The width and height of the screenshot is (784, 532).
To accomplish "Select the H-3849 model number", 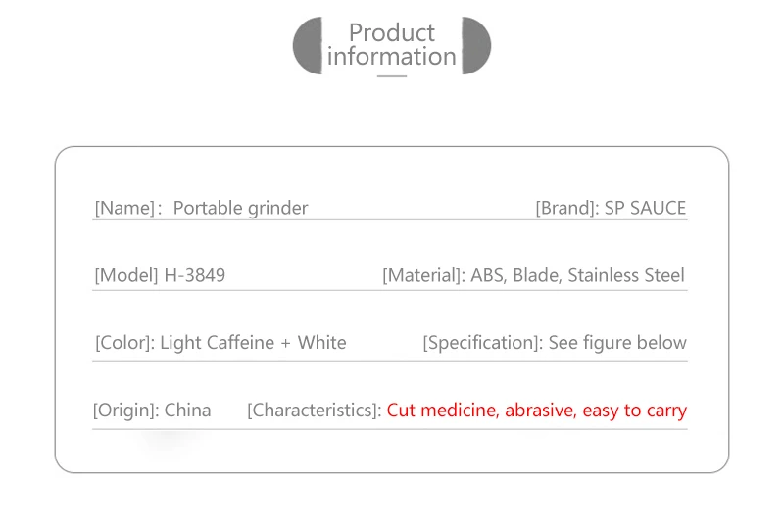I will (x=194, y=275).
